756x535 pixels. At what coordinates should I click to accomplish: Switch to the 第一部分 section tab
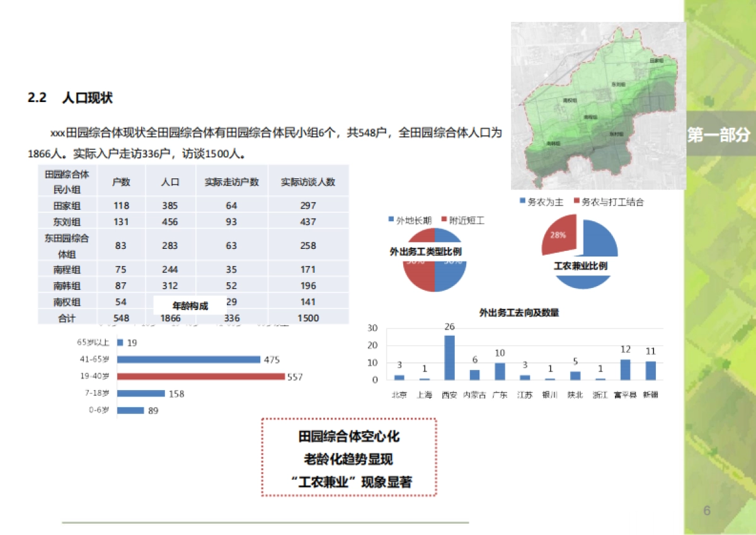(x=718, y=133)
